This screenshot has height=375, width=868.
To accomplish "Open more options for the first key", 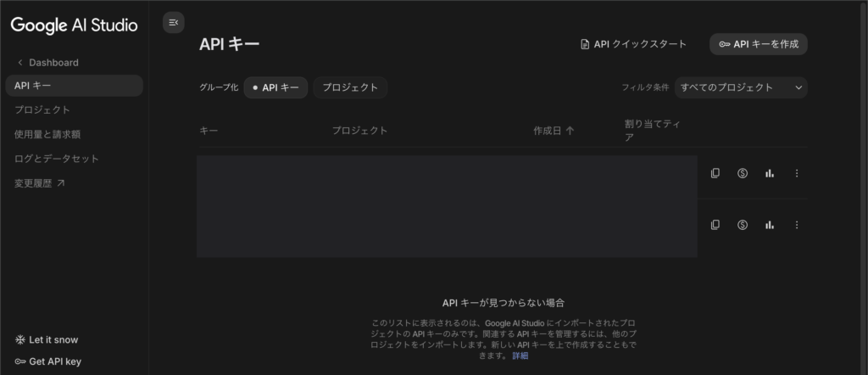I will pyautogui.click(x=796, y=173).
